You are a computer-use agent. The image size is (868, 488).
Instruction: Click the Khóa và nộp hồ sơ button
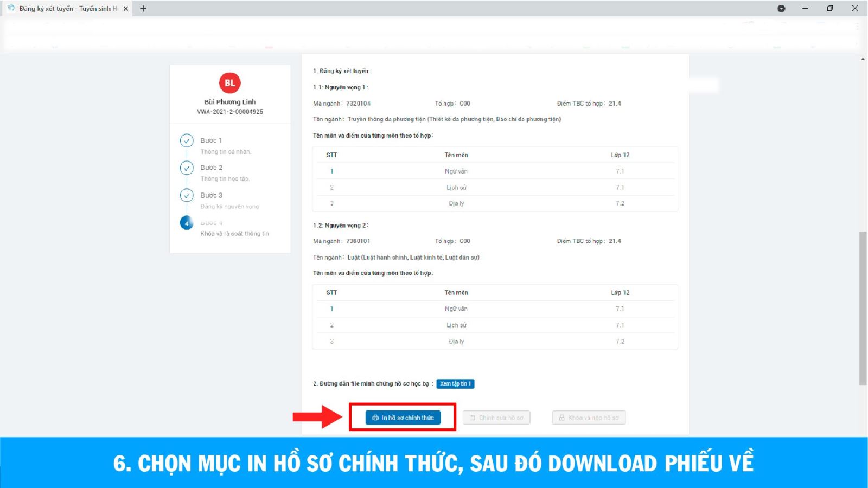pyautogui.click(x=589, y=418)
